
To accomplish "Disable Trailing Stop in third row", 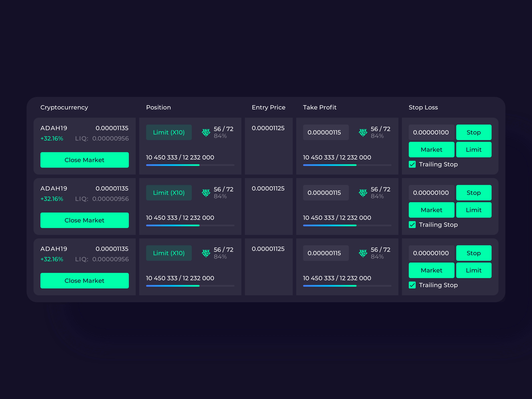I will (x=412, y=285).
